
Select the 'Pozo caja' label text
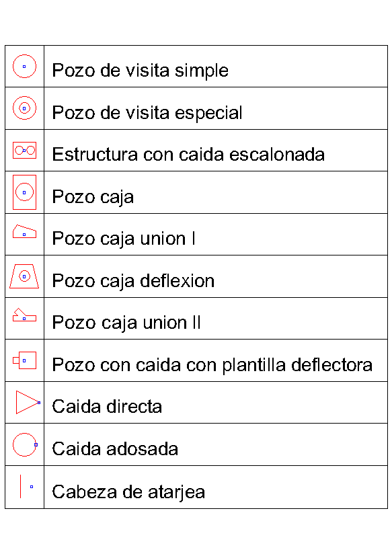93,197
